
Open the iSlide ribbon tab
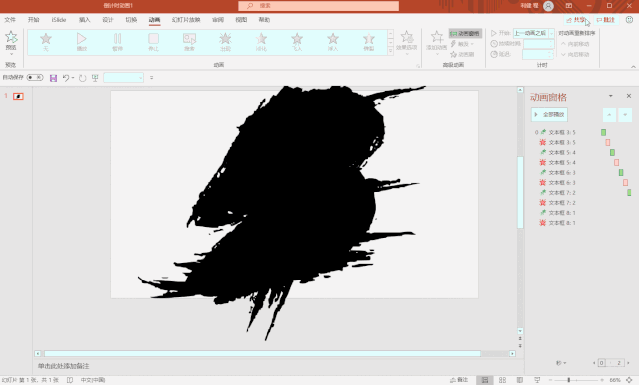[59, 20]
